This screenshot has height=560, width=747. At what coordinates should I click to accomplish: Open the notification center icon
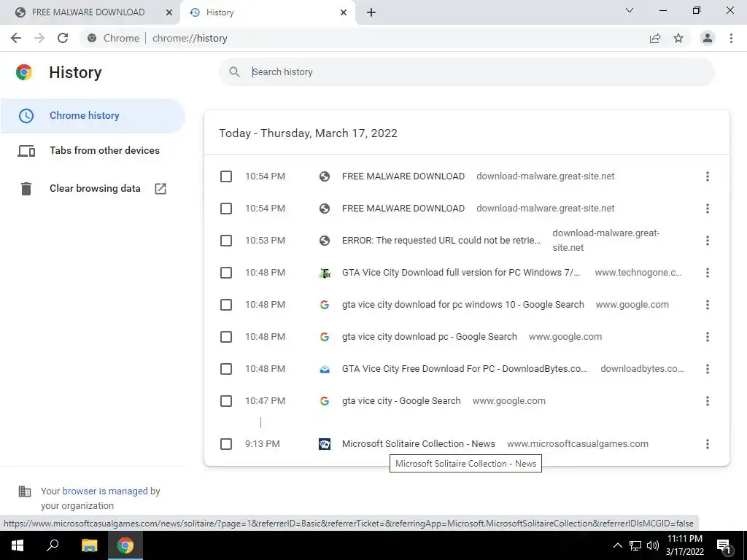pos(724,545)
